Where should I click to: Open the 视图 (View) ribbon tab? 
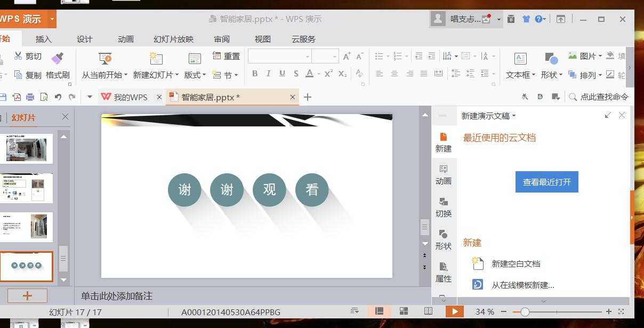coord(262,39)
